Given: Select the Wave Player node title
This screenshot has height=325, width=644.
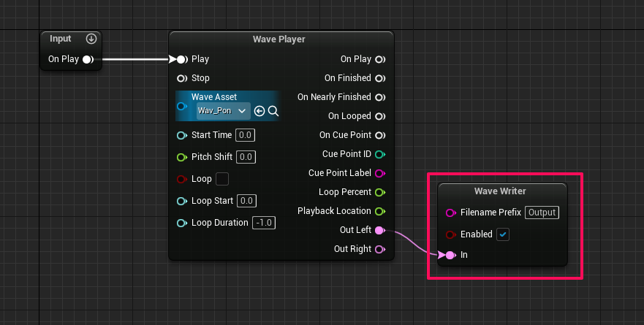Looking at the screenshot, I should (279, 39).
